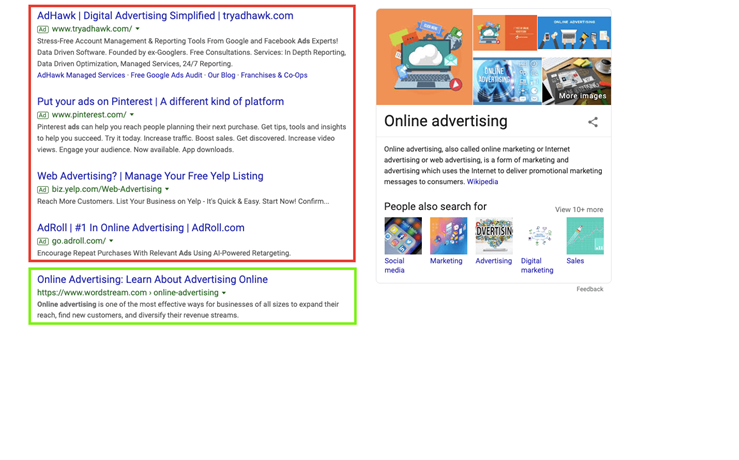Open Online Advertising: Learn About Advertising Online result

(152, 279)
